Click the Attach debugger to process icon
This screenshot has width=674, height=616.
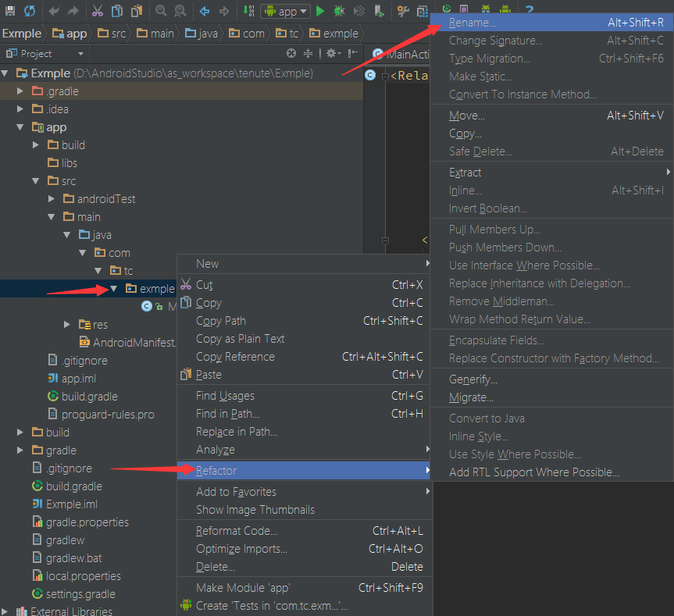coord(379,11)
